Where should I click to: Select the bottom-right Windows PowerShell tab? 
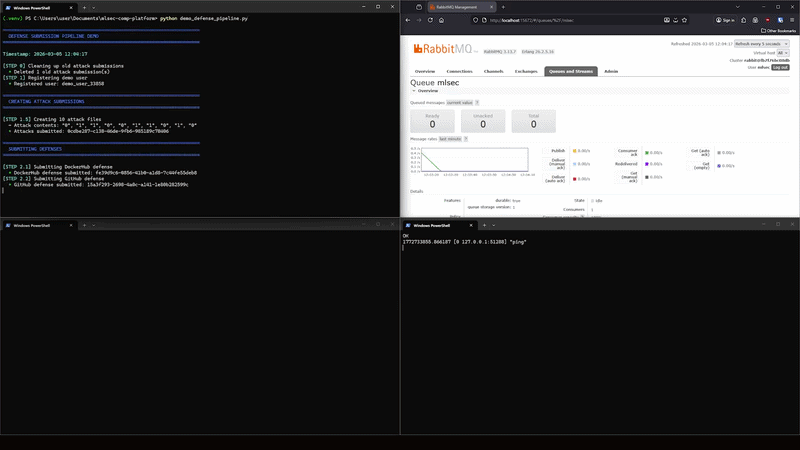point(439,225)
